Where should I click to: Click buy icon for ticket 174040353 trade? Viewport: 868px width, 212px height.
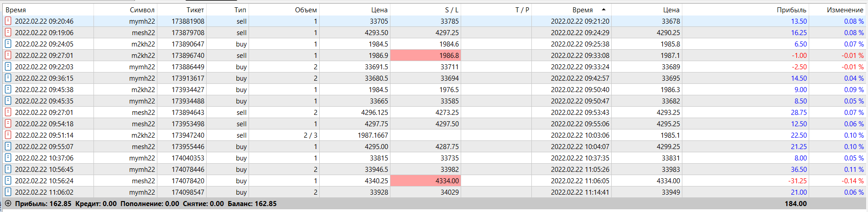pos(8,158)
